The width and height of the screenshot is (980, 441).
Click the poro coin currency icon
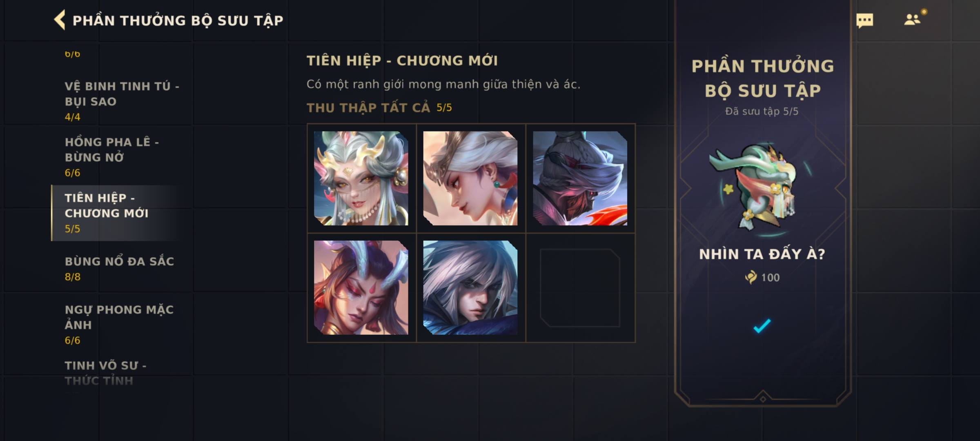click(x=751, y=278)
